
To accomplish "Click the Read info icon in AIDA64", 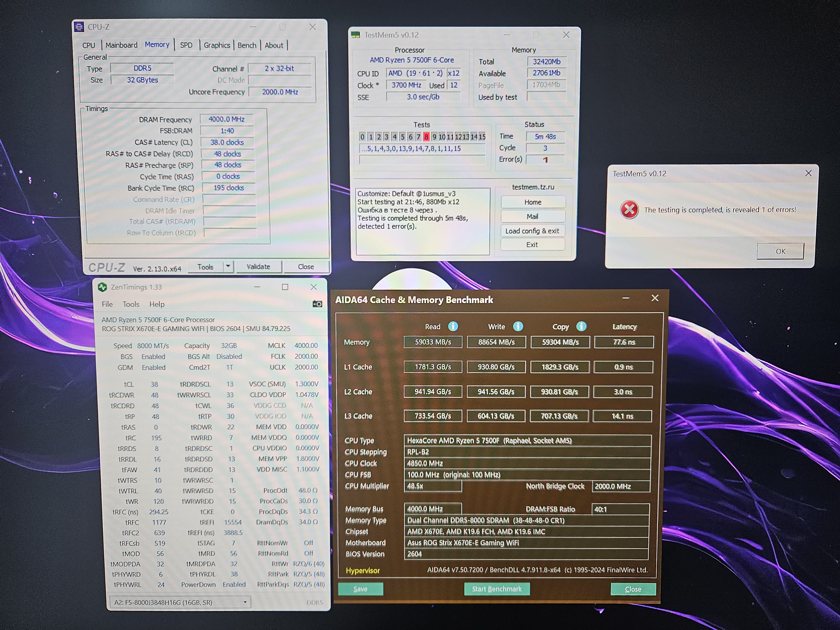I will click(x=453, y=326).
